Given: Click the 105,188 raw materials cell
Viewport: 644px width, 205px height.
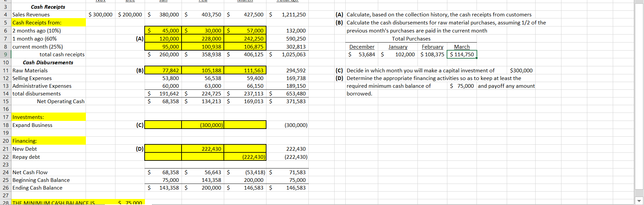Looking at the screenshot, I should click(x=203, y=70).
